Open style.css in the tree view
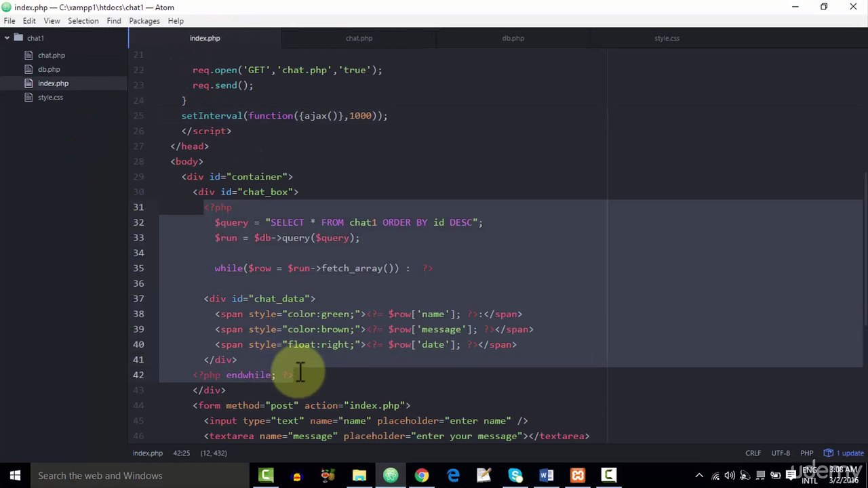The width and height of the screenshot is (868, 488). point(50,98)
